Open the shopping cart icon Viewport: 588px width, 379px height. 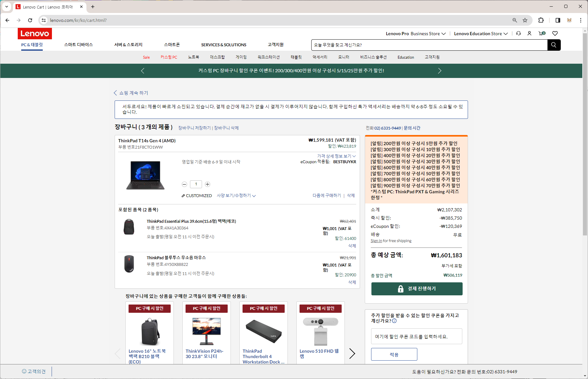[x=542, y=33]
